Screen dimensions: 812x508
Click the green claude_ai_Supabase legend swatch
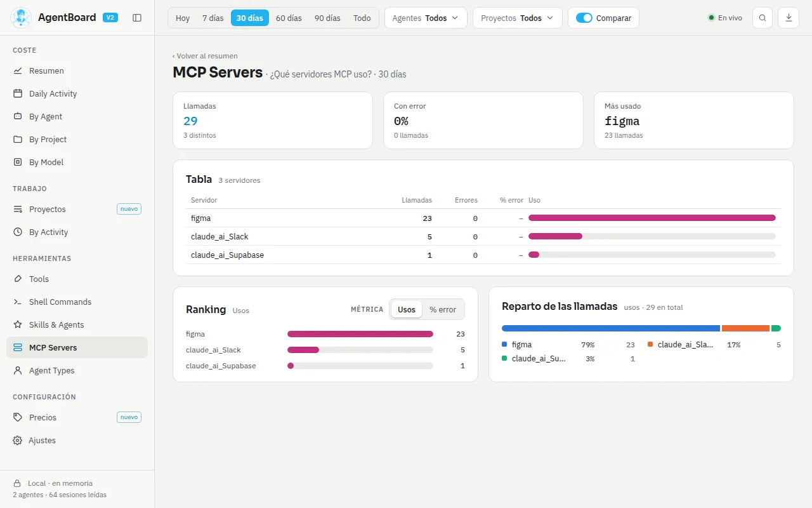(504, 359)
